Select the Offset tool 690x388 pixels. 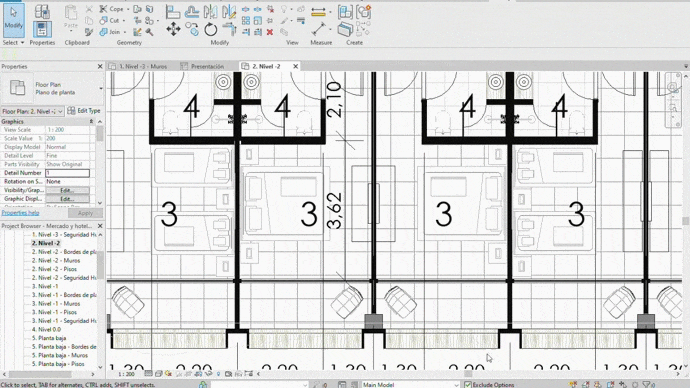point(191,11)
